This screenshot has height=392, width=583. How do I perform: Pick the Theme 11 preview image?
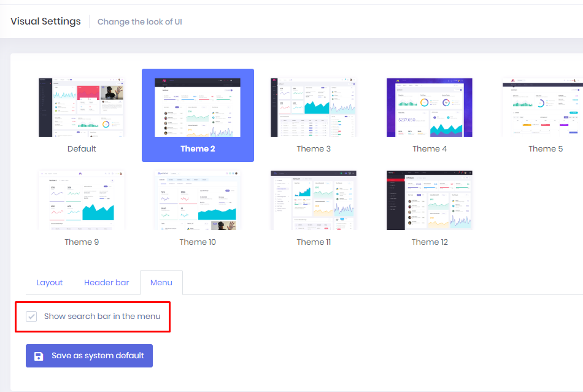pyautogui.click(x=314, y=201)
